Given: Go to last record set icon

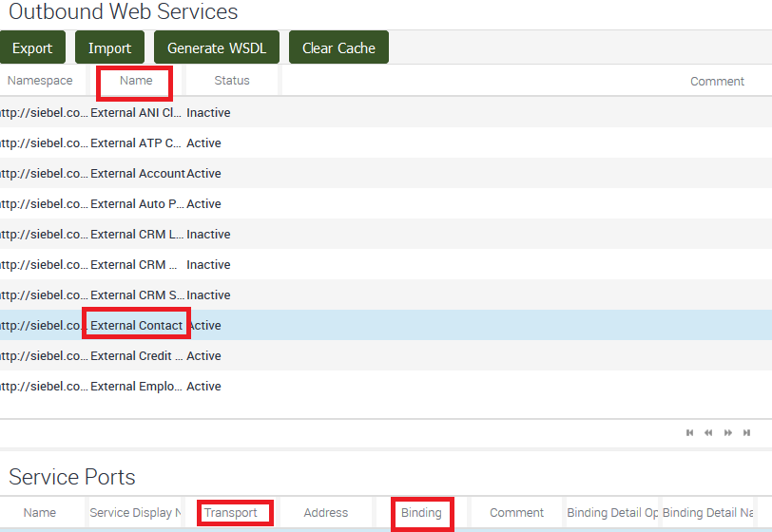Looking at the screenshot, I should tap(747, 432).
